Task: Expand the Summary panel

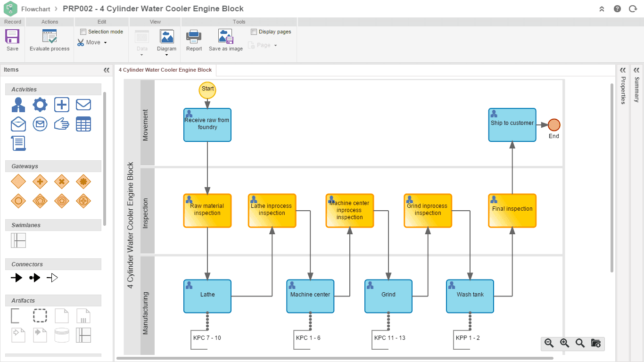Action: 637,70
